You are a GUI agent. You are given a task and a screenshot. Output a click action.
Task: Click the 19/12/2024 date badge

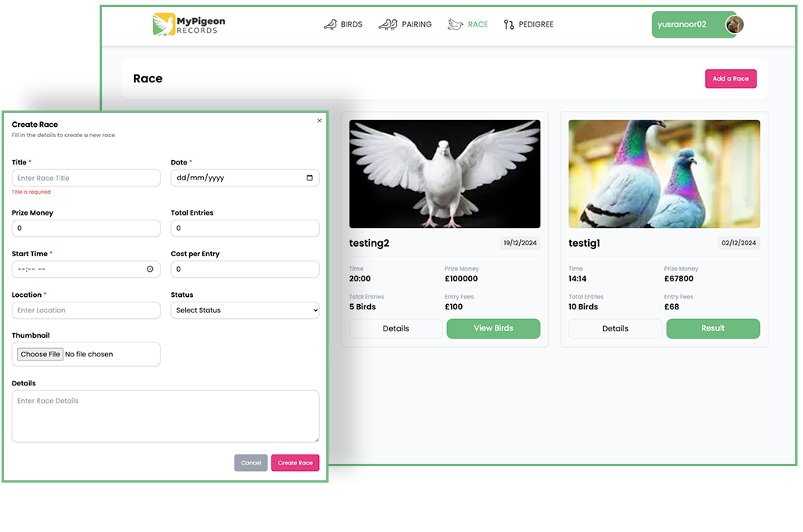click(x=520, y=243)
